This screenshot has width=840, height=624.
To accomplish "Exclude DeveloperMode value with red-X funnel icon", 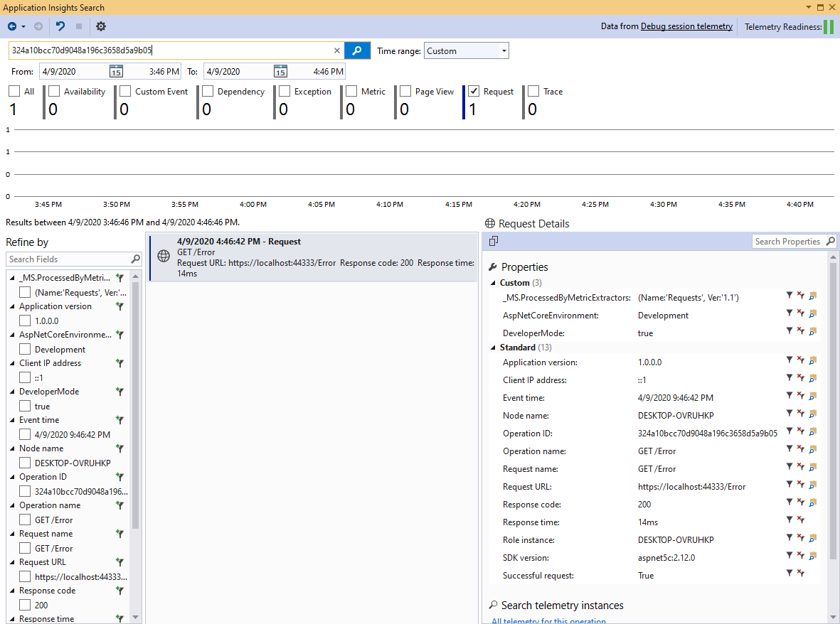I will (x=800, y=330).
